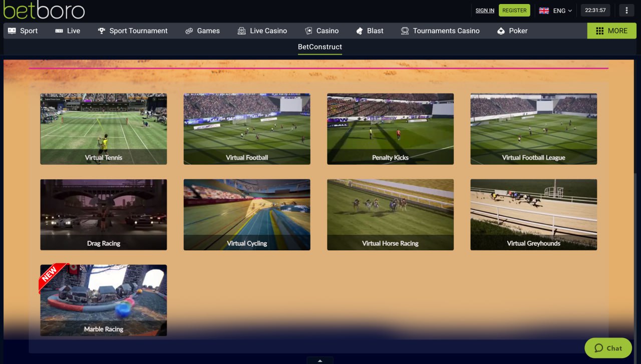The height and width of the screenshot is (364, 641).
Task: Select the Sport nav icon
Action: click(x=12, y=31)
